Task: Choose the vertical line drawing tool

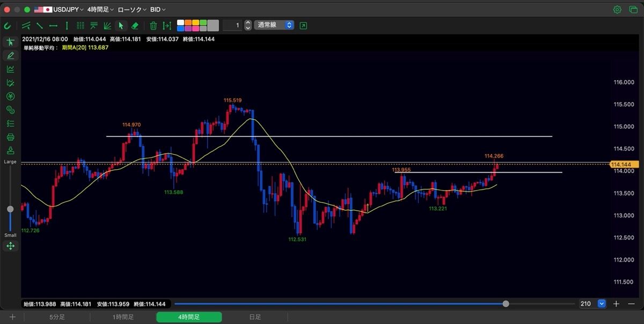Action: [67, 25]
